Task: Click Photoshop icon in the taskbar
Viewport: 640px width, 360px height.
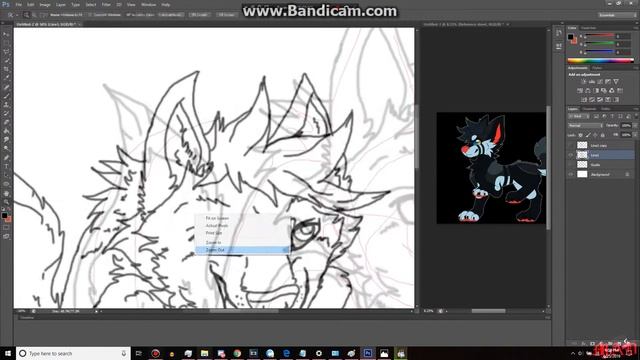Action: click(x=368, y=353)
